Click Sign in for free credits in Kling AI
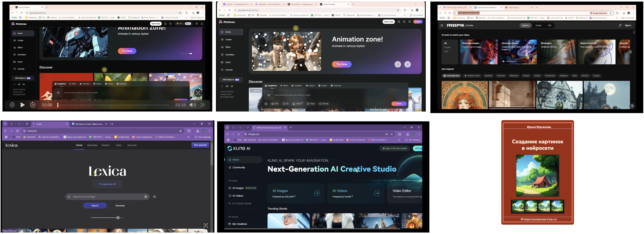The width and height of the screenshot is (644, 234). pyautogui.click(x=395, y=149)
